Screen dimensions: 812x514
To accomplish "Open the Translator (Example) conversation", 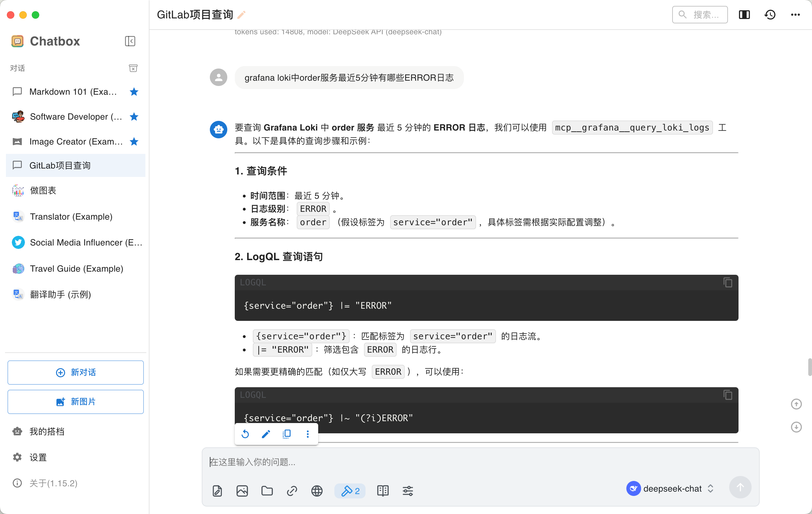I will pos(76,216).
